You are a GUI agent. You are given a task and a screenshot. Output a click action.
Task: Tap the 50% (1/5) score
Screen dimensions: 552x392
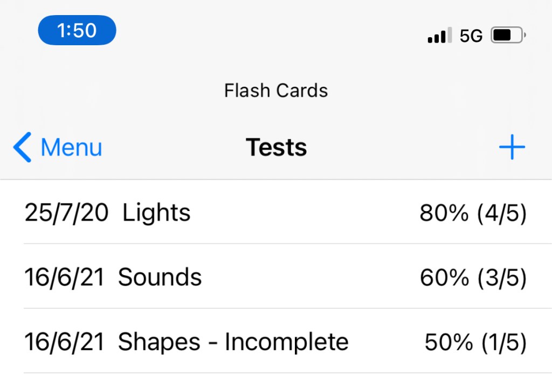[475, 343]
